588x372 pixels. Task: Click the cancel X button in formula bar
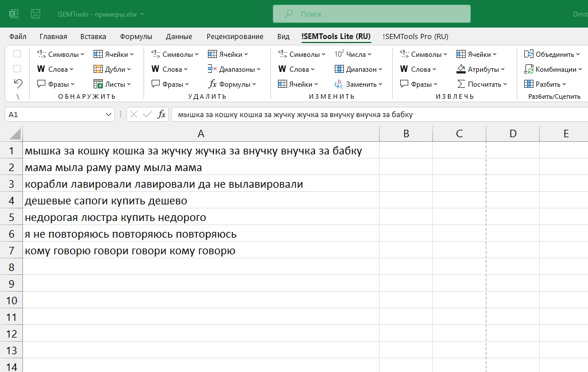point(133,114)
